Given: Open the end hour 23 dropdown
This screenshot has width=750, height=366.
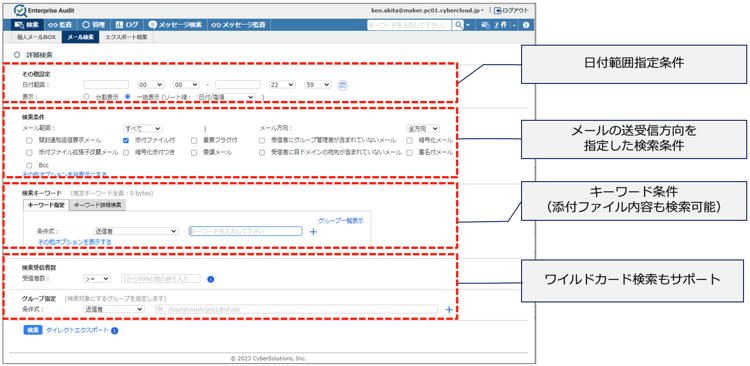Looking at the screenshot, I should point(282,85).
